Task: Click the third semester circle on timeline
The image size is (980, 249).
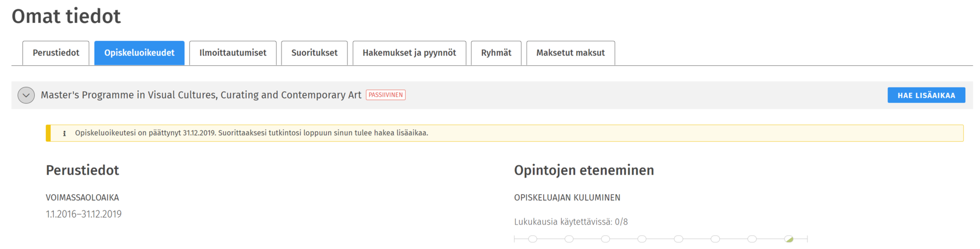Action: (x=605, y=239)
